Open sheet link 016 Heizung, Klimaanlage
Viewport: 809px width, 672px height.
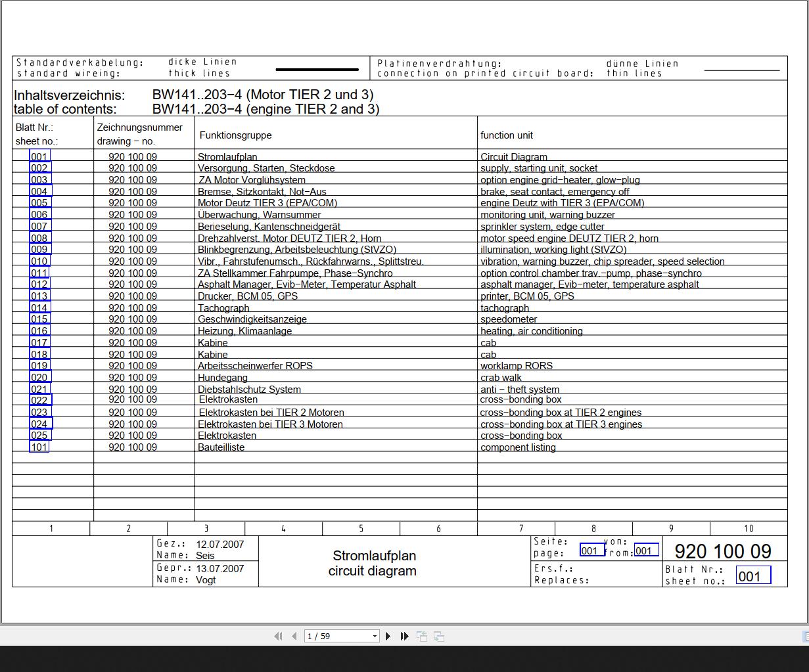[x=39, y=330]
